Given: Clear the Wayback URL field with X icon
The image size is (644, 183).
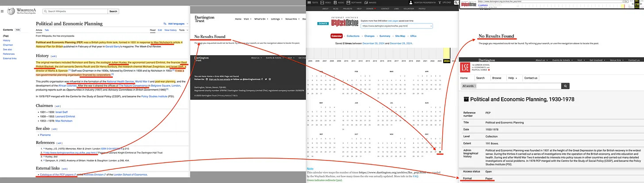Looking at the screenshot, I should tap(431, 26).
